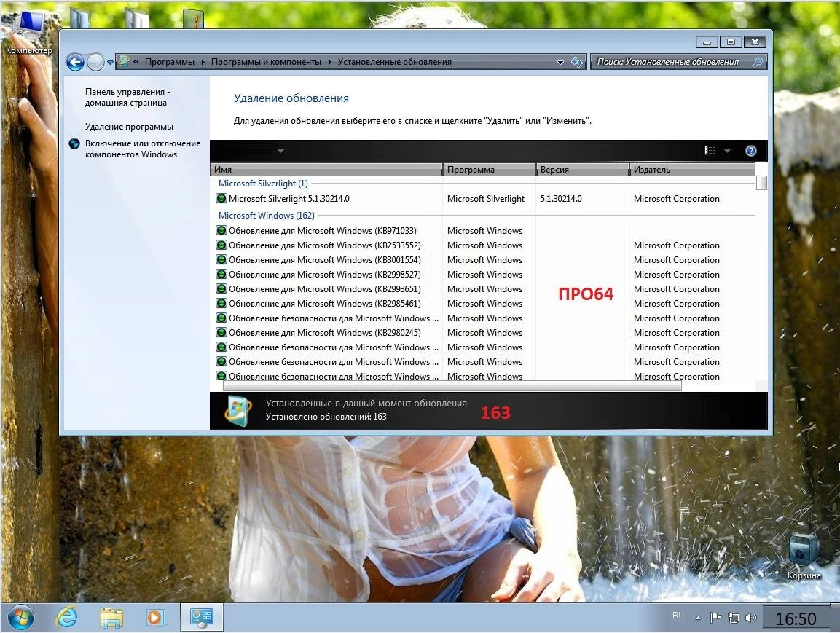Expand arrow after 'Программы и компоненты' breadcrumb

[329, 62]
